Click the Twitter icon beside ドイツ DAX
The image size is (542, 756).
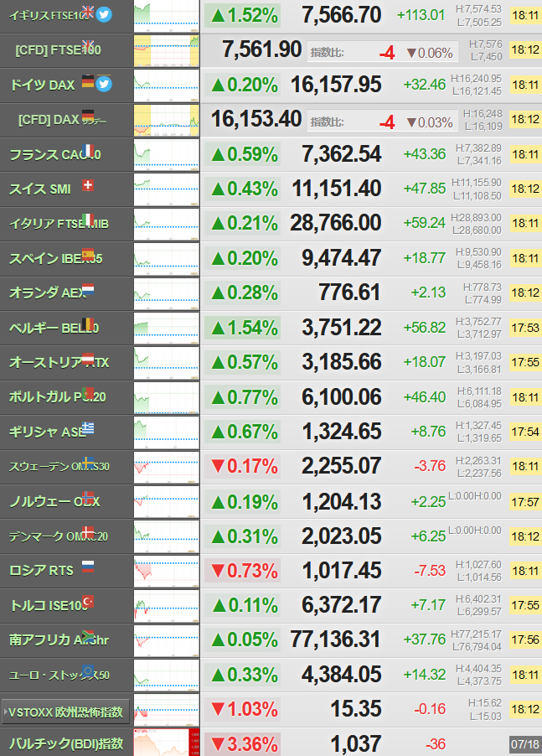coord(104,84)
